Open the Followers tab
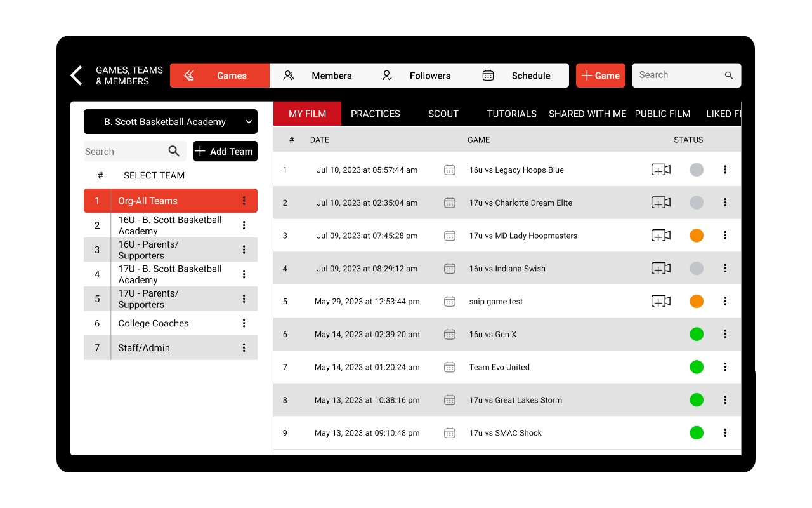Image resolution: width=812 pixels, height=508 pixels. [x=419, y=76]
